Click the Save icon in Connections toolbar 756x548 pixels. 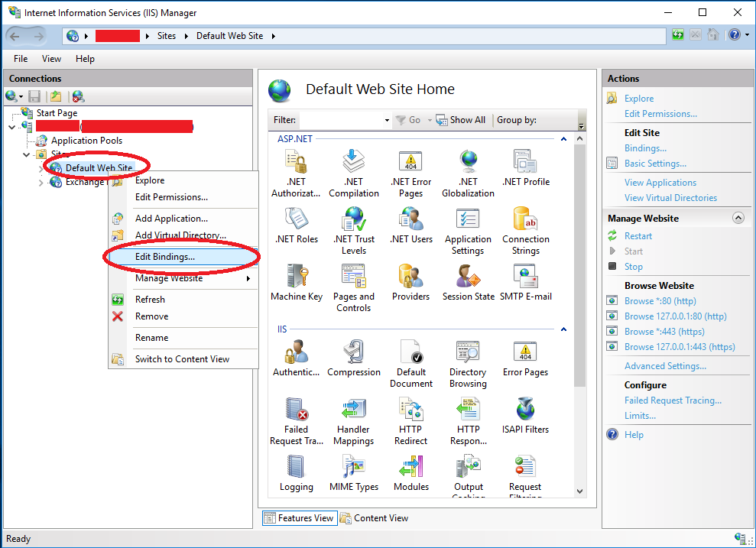tap(34, 96)
